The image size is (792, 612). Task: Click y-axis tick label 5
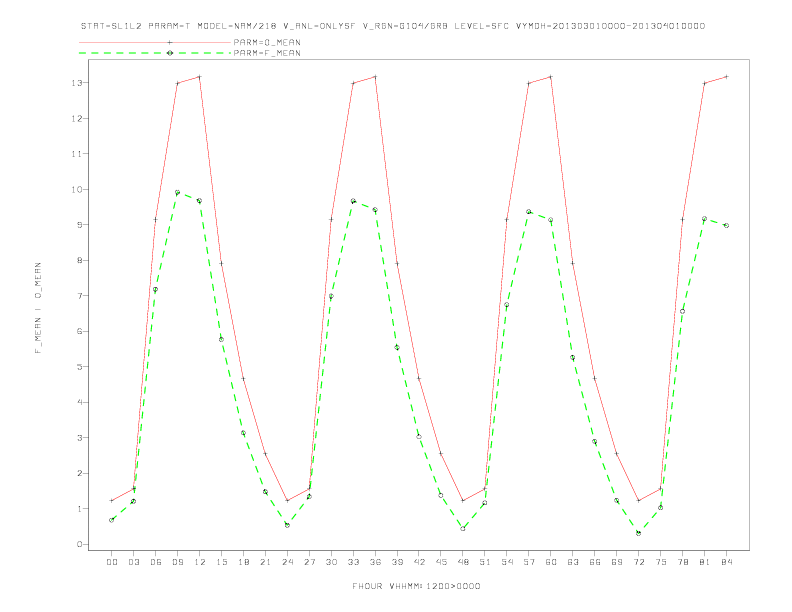click(x=80, y=367)
